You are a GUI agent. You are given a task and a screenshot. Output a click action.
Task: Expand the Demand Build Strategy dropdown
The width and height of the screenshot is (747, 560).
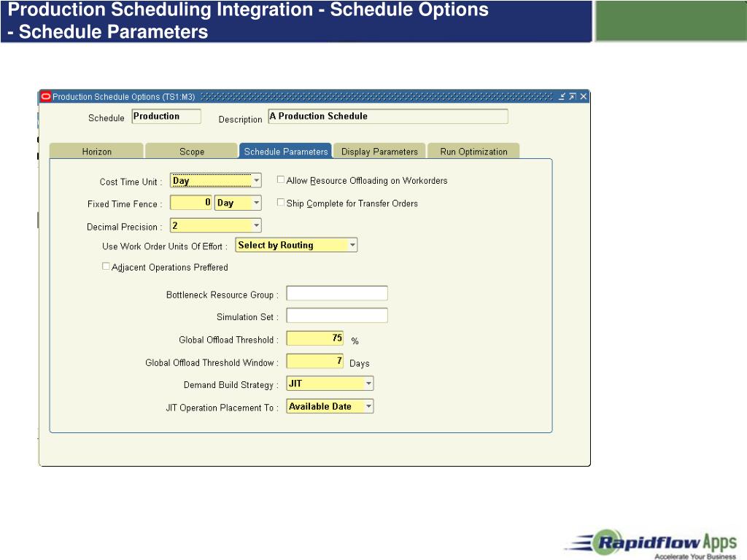click(x=368, y=384)
